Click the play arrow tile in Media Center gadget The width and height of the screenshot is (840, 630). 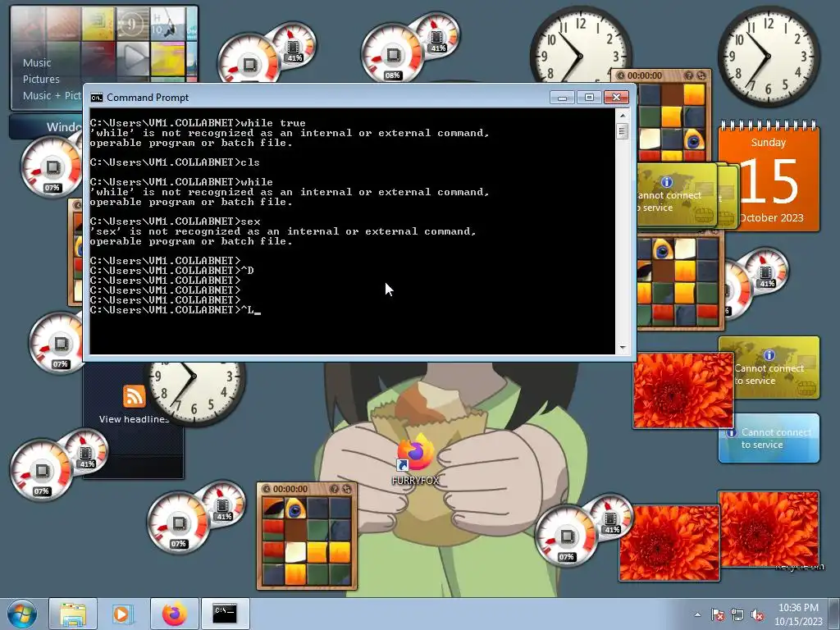[133, 57]
